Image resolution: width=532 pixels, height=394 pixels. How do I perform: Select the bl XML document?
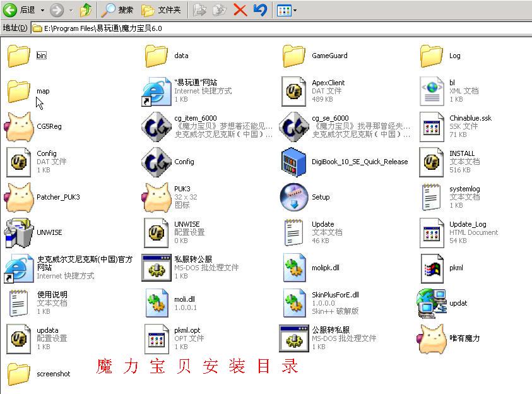pos(449,91)
